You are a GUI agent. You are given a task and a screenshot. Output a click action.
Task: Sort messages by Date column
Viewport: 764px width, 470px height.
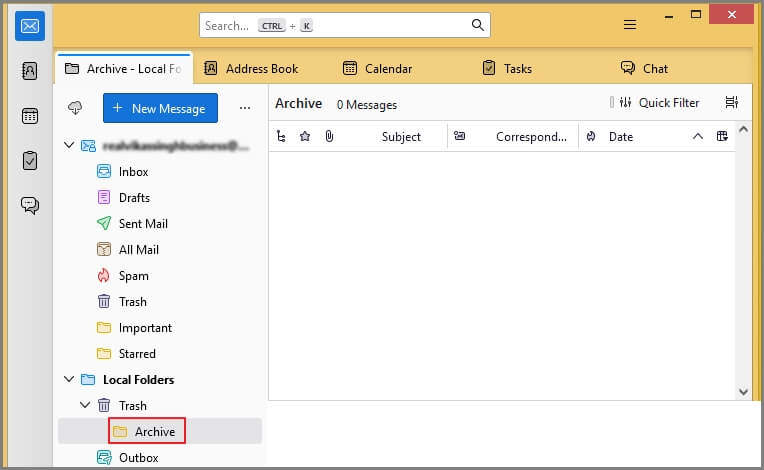tap(621, 137)
